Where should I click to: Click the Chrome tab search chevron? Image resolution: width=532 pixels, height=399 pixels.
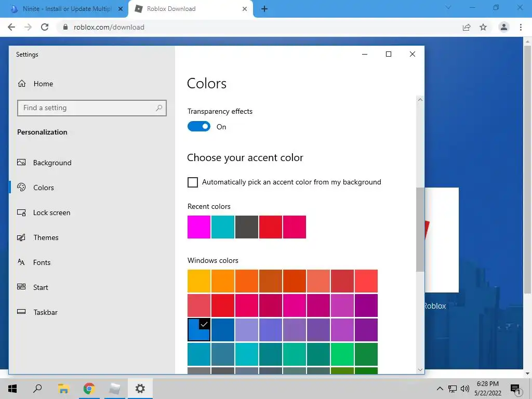[x=448, y=7]
